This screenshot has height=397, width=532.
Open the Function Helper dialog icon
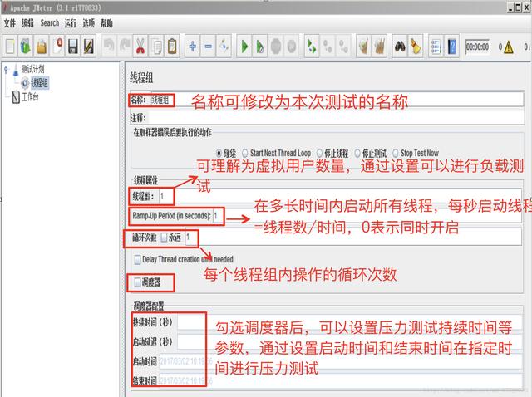click(x=436, y=47)
